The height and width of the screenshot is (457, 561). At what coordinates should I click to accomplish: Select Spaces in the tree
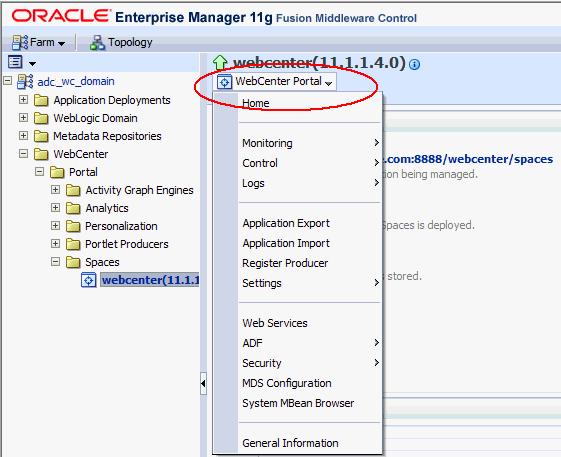pyautogui.click(x=102, y=262)
